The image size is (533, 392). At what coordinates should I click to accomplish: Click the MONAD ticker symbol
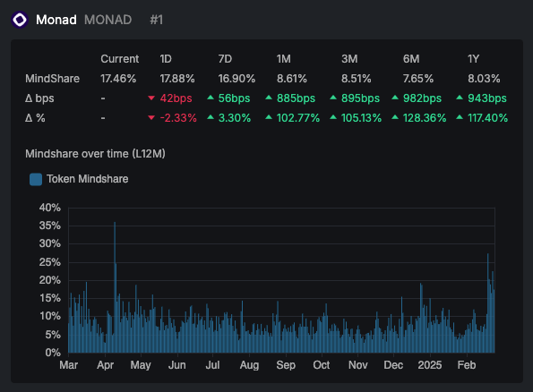pyautogui.click(x=108, y=20)
